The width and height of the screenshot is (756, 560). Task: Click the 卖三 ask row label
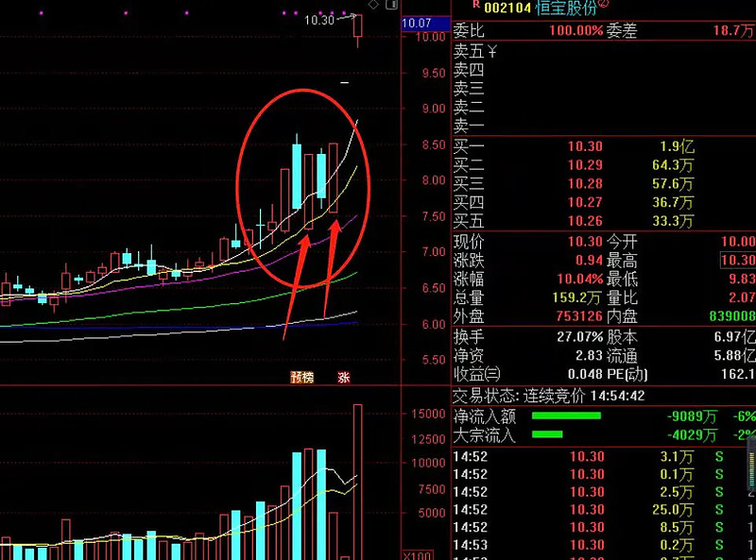point(468,89)
